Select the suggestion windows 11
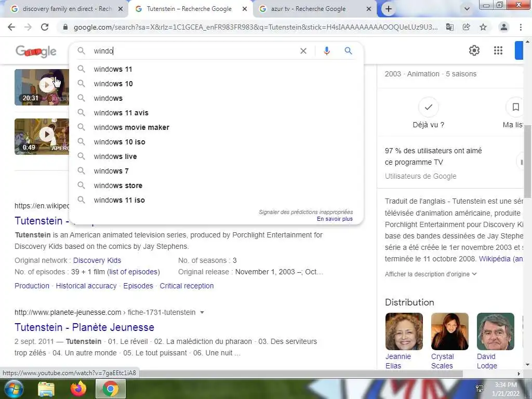This screenshot has height=399, width=532. click(216, 69)
